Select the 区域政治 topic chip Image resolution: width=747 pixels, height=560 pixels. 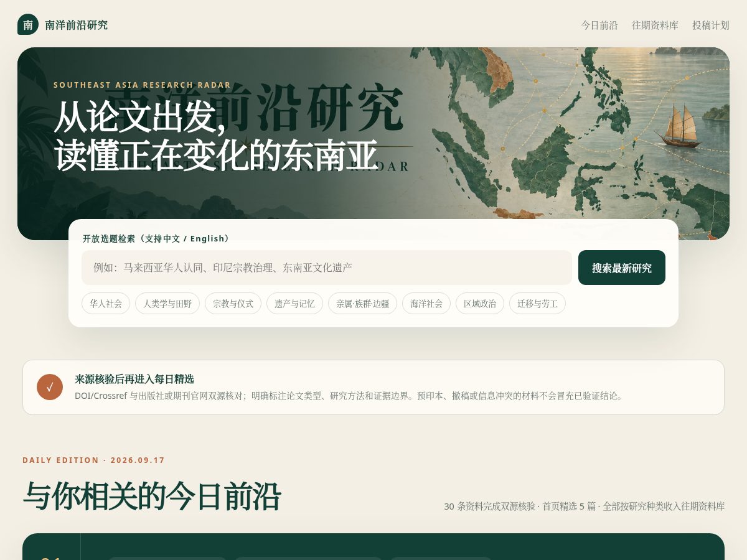click(x=480, y=304)
